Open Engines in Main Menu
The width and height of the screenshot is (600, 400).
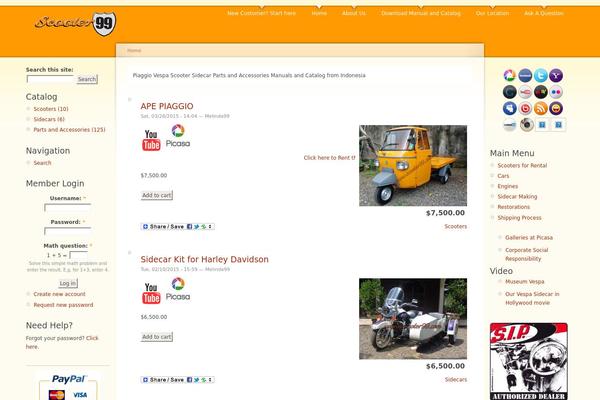(507, 186)
